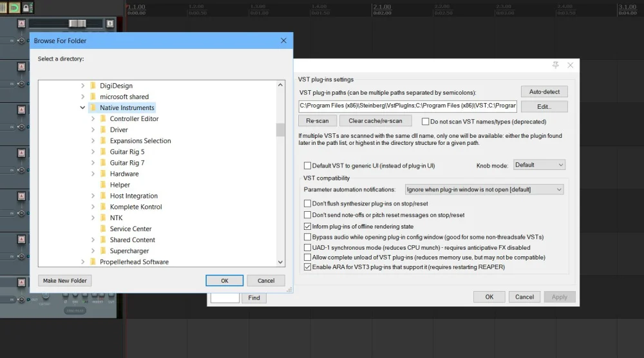Click the Re-scan button
This screenshot has width=644, height=358.
317,120
